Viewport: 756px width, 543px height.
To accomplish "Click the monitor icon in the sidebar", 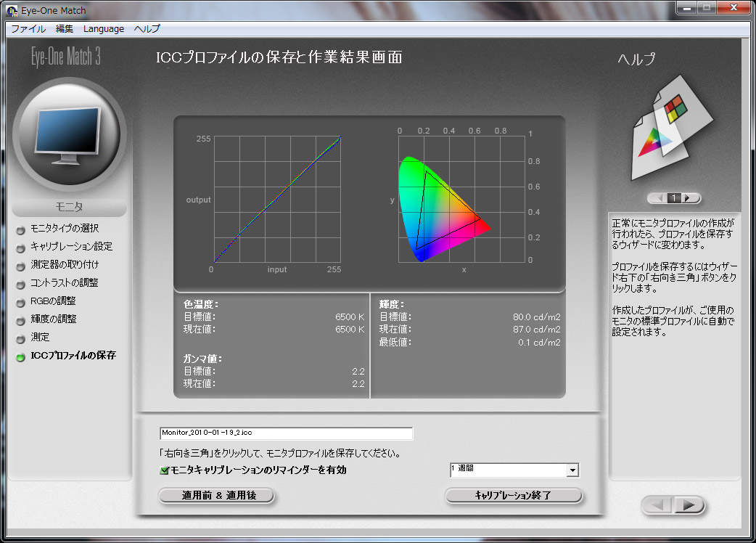I will click(69, 138).
